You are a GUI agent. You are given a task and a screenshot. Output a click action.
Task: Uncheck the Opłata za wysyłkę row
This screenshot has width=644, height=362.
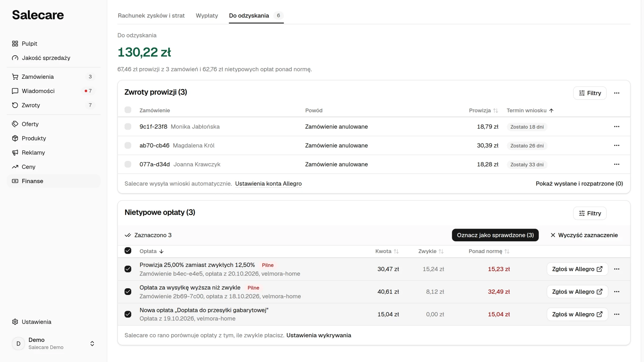(x=128, y=292)
